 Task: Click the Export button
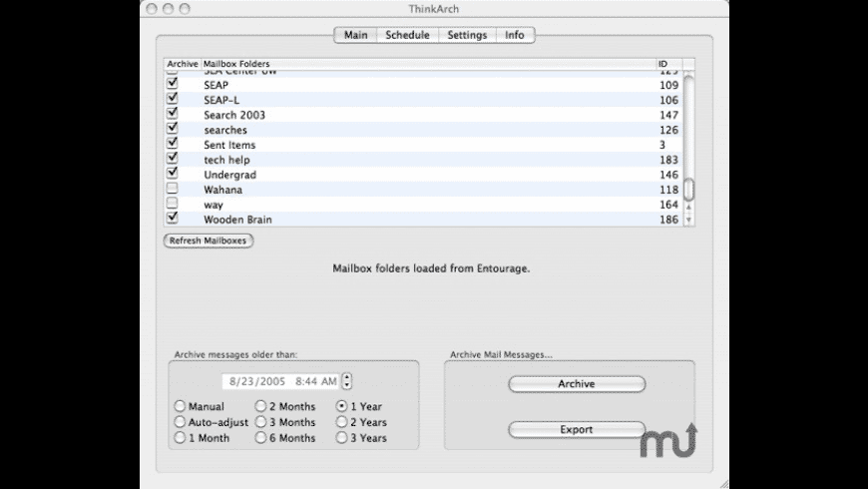click(x=577, y=430)
